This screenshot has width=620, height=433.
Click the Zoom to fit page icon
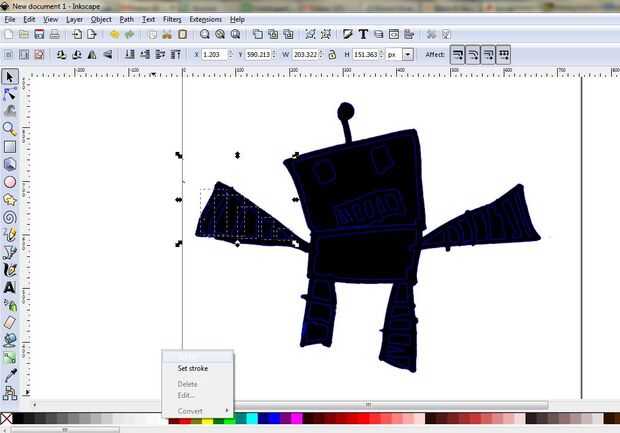tap(235, 34)
